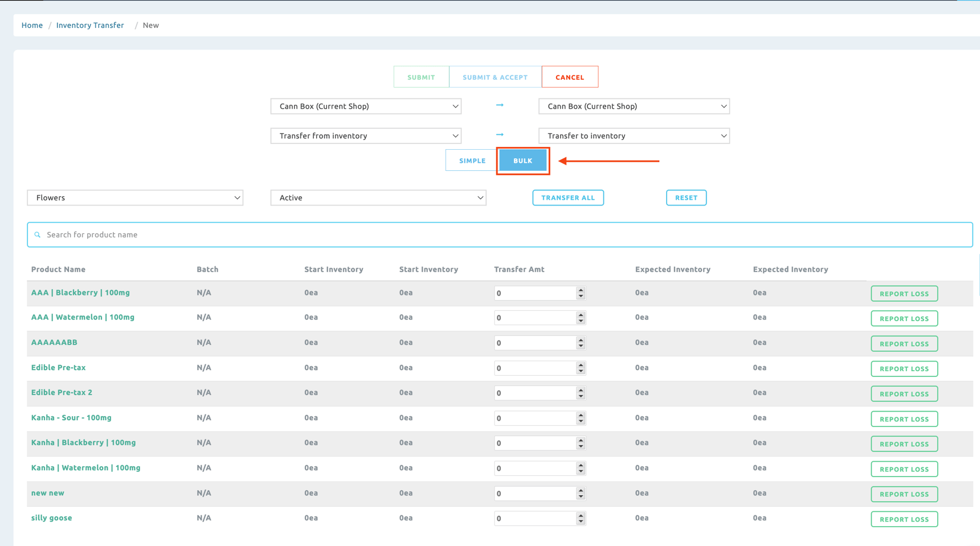The image size is (980, 546).
Task: Decrease transfer amount for silly goose
Action: pyautogui.click(x=581, y=522)
